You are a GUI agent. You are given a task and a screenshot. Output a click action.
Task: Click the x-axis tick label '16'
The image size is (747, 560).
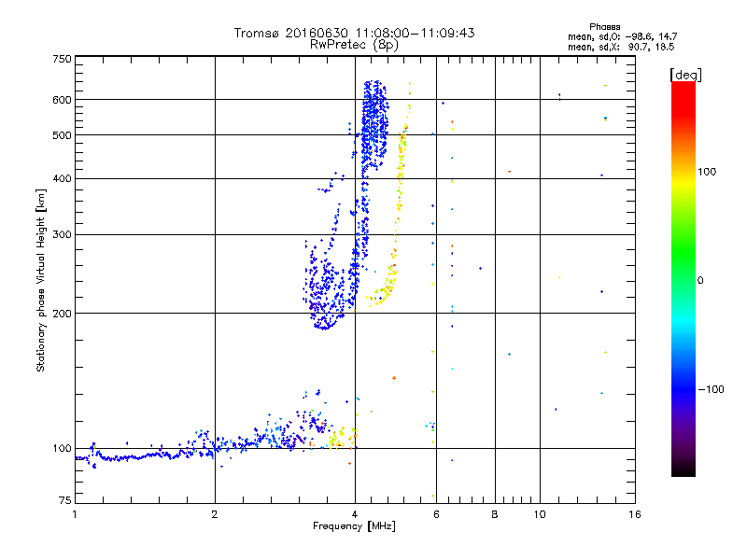[635, 514]
